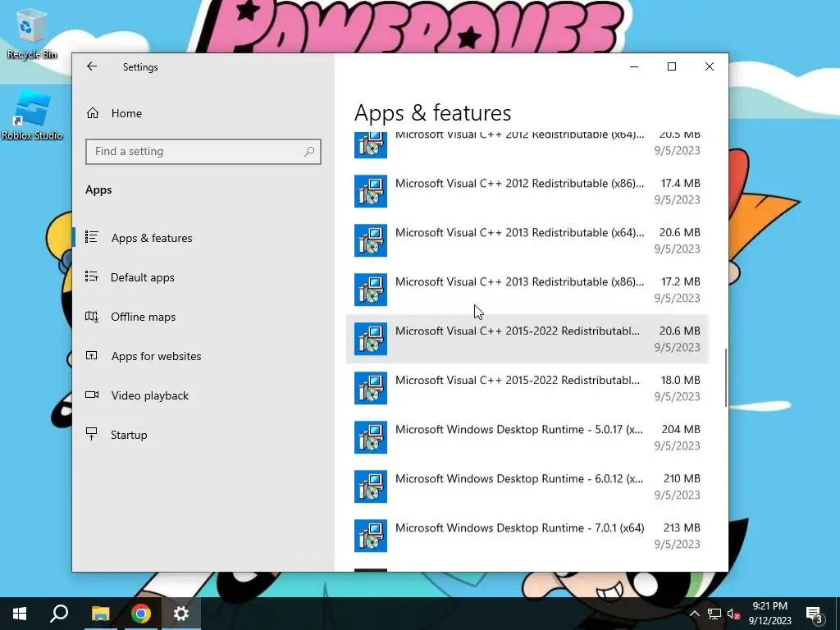
Task: Go back with the Settings back arrow
Action: coord(92,66)
